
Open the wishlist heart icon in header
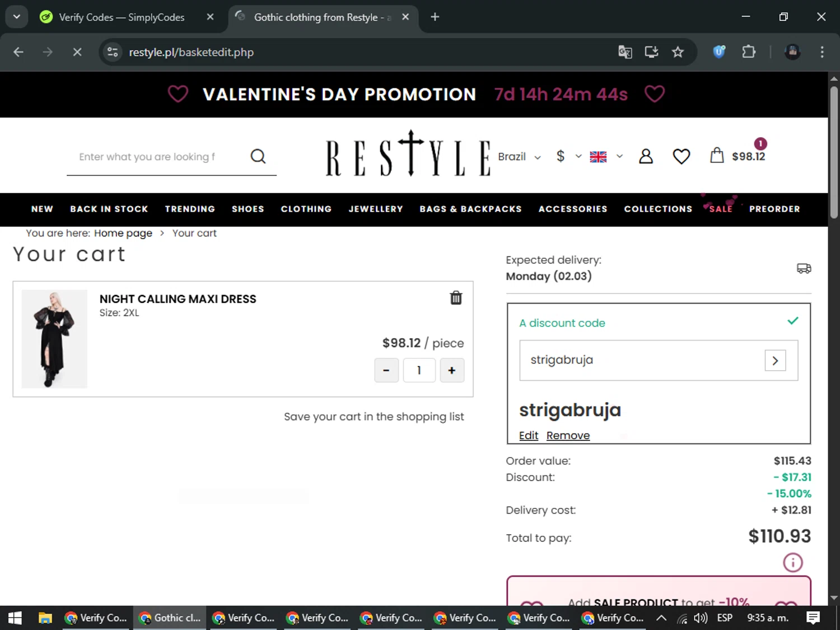pyautogui.click(x=681, y=156)
